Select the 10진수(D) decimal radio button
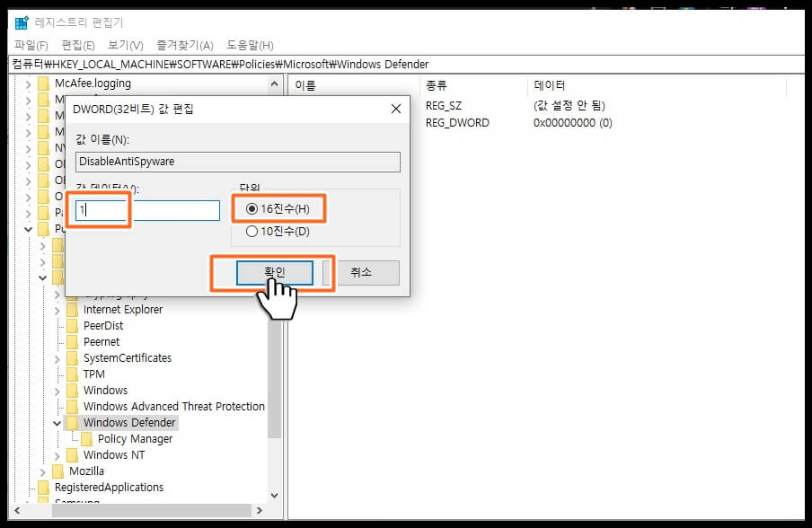 point(252,232)
